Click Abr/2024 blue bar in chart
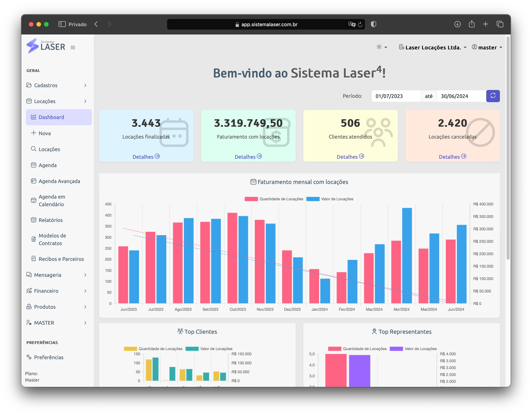 (x=407, y=256)
